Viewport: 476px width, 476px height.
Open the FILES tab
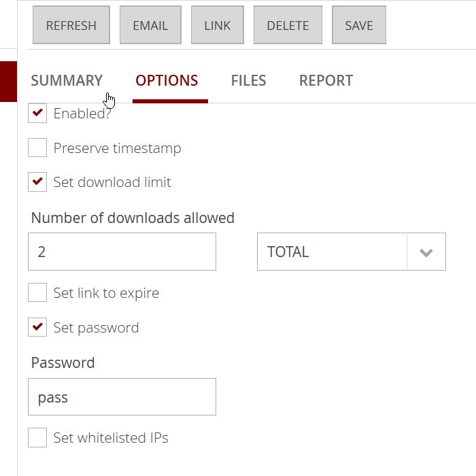click(248, 81)
